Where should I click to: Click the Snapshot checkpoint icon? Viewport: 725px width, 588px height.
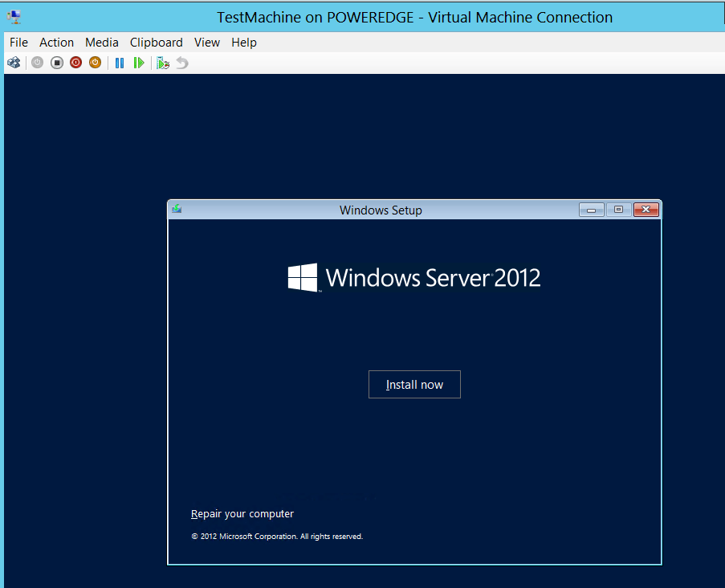tap(163, 63)
